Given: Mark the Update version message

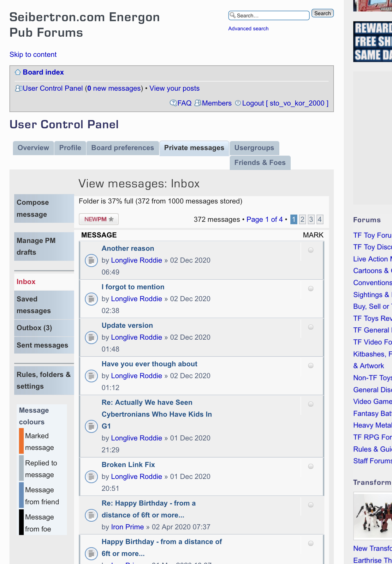Looking at the screenshot, I should coord(311,327).
